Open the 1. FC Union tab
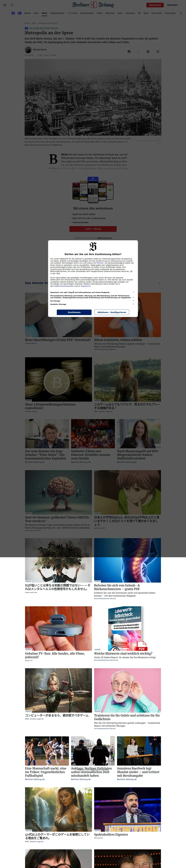This screenshot has width=186, height=868. 72,13
